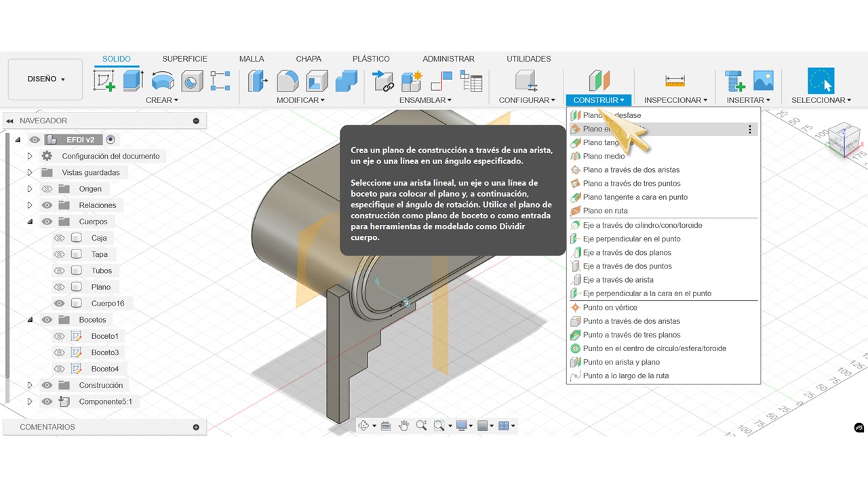Click the Fillet tool icon in Modificar
This screenshot has width=868, height=488.
tap(288, 81)
